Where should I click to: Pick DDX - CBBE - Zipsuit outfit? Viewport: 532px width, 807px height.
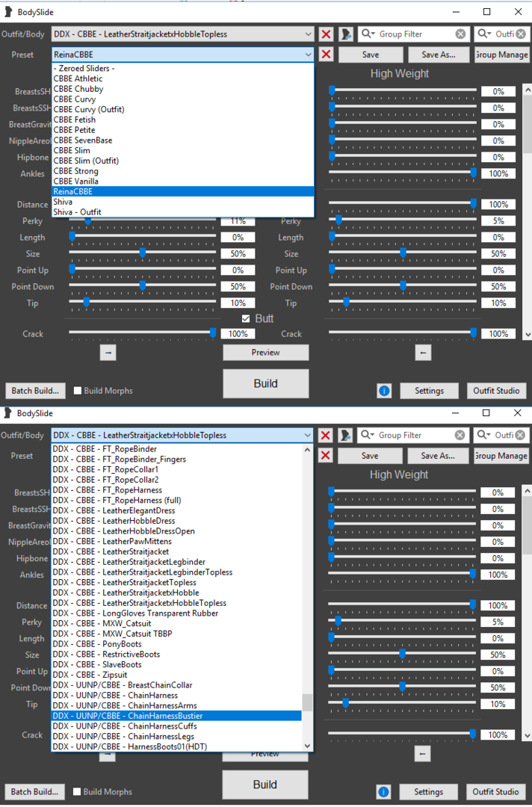coord(176,675)
